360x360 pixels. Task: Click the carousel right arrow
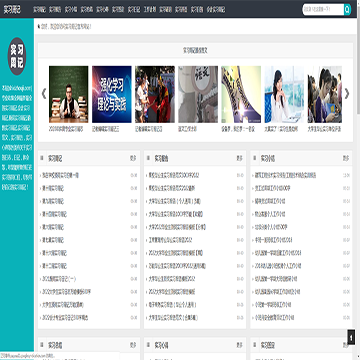[347, 94]
